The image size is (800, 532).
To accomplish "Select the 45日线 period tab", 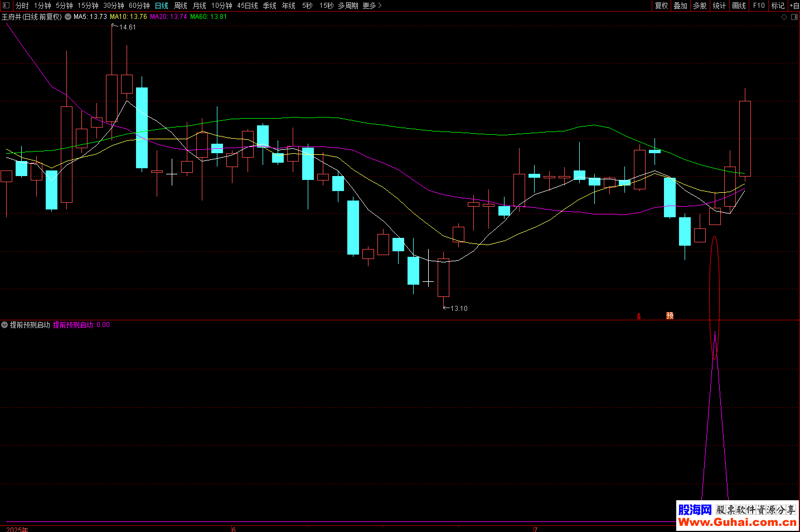I will 248,6.
